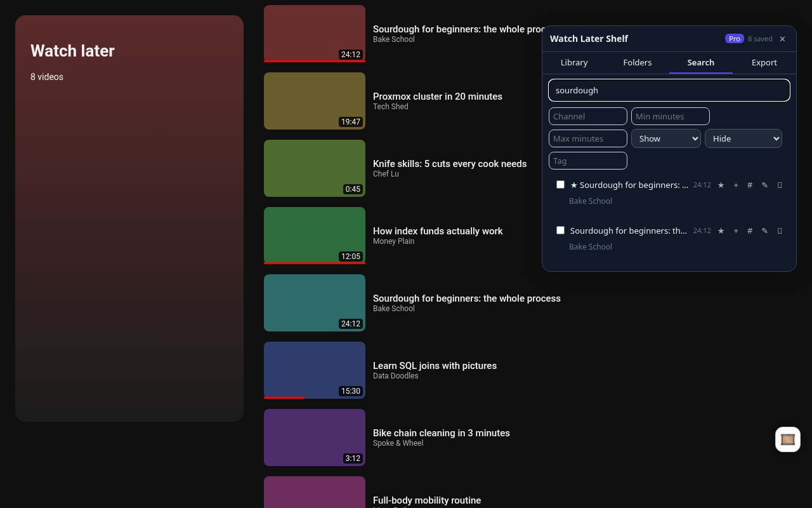Hash tag icon on the unstarred Sourdough result

click(x=750, y=231)
